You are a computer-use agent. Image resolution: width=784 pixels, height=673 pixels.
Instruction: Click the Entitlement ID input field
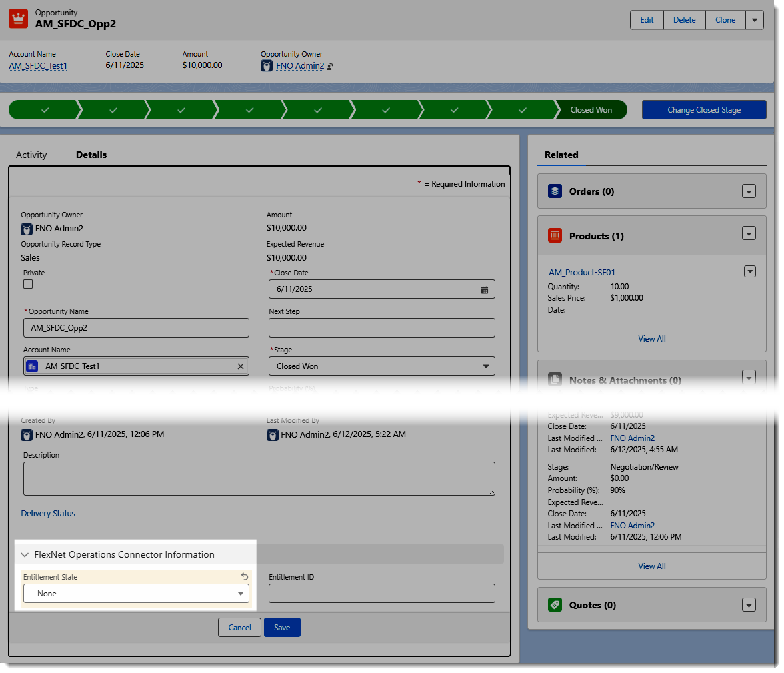[x=382, y=594]
